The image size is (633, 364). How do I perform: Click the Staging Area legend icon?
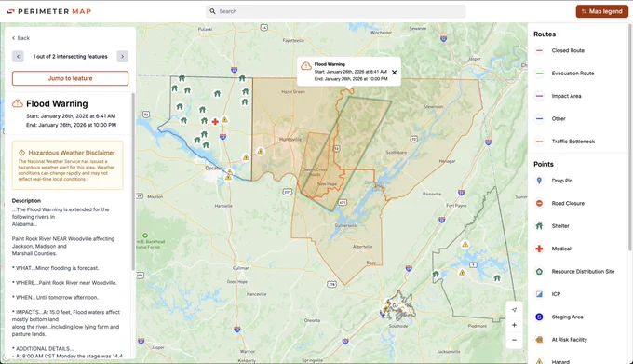539,317
